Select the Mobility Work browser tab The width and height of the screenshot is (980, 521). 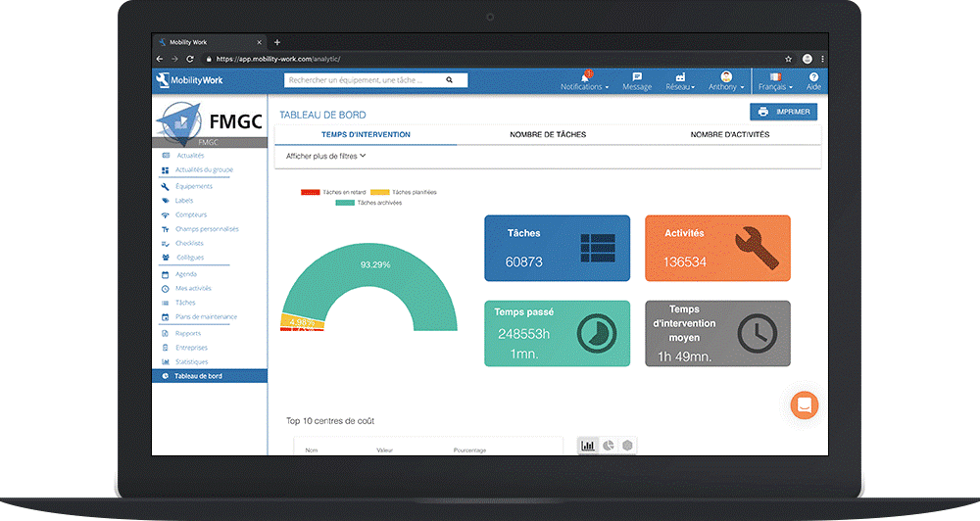tap(210, 42)
